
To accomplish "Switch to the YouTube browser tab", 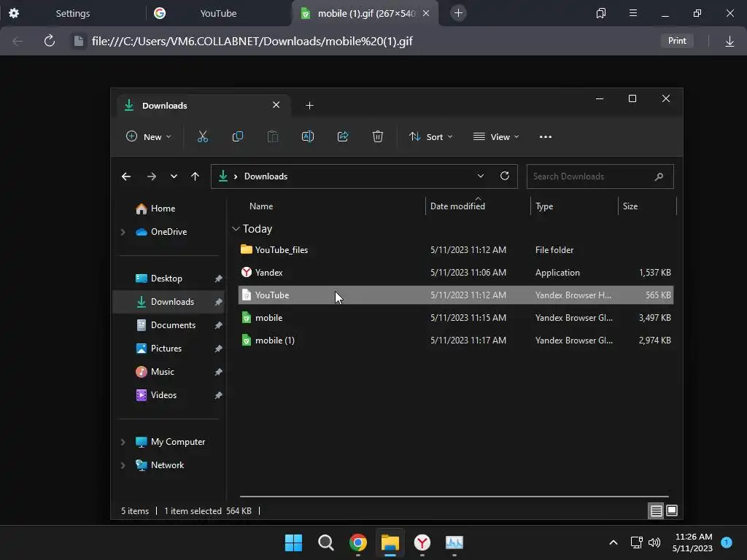I will [x=218, y=13].
